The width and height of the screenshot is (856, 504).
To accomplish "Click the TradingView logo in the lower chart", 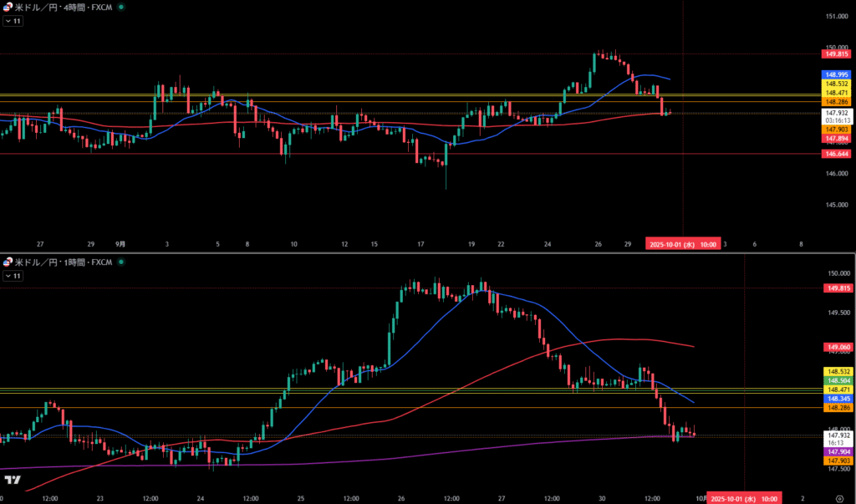I will (13, 480).
